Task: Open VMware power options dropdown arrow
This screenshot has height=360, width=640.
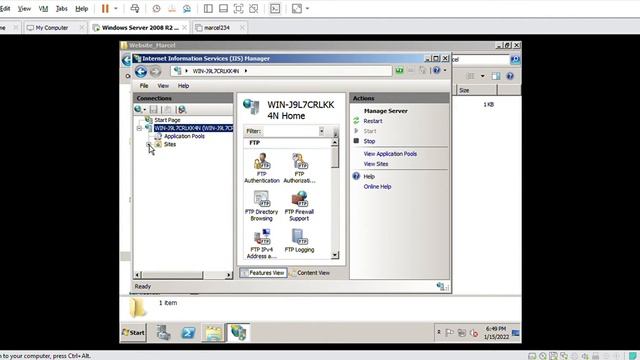Action: [116, 8]
